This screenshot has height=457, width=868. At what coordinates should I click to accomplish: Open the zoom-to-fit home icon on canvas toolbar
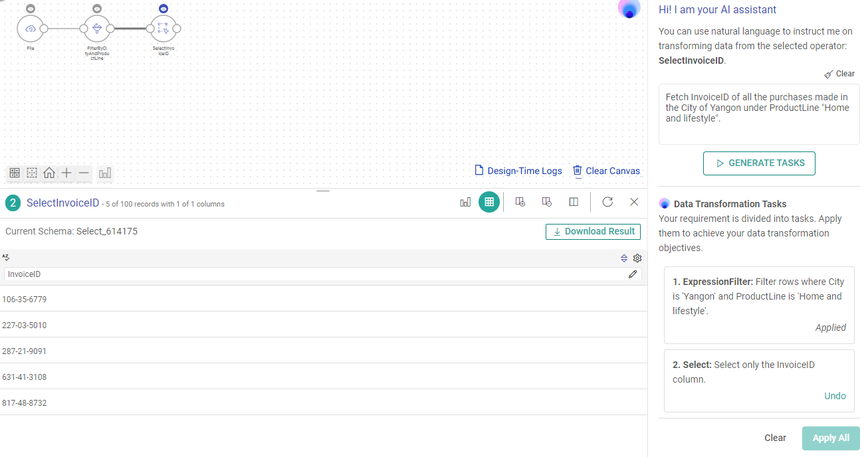[x=49, y=173]
